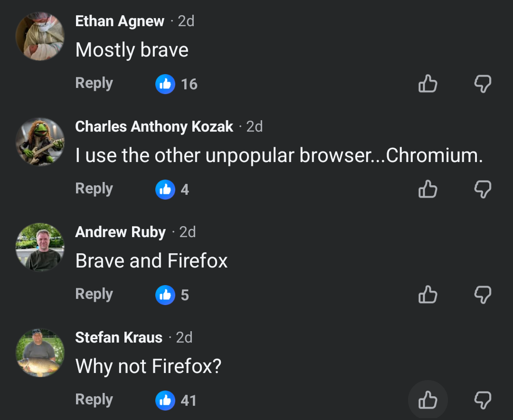
Task: Dislike Andrew Ruby's comment
Action: pyautogui.click(x=483, y=295)
